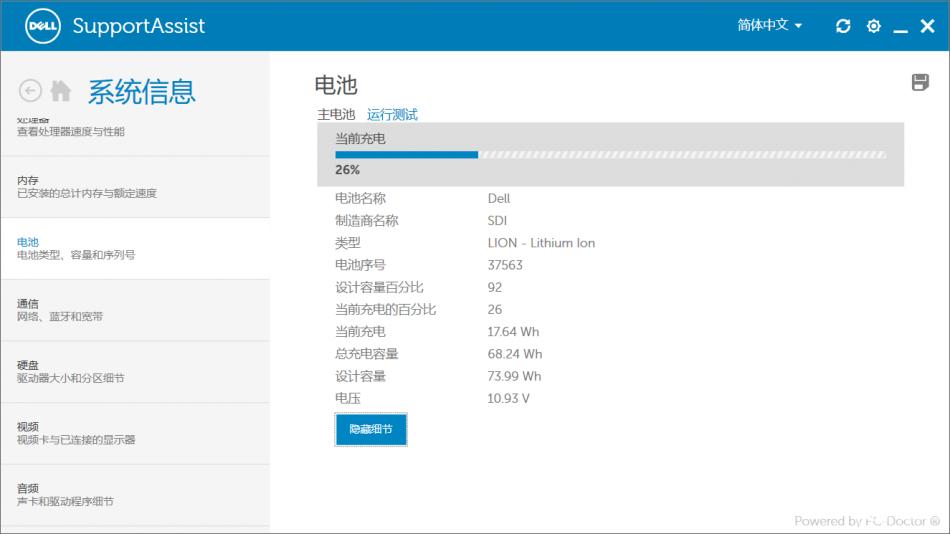
Task: Click design capacity value 73.99 Wh
Action: pyautogui.click(x=514, y=376)
